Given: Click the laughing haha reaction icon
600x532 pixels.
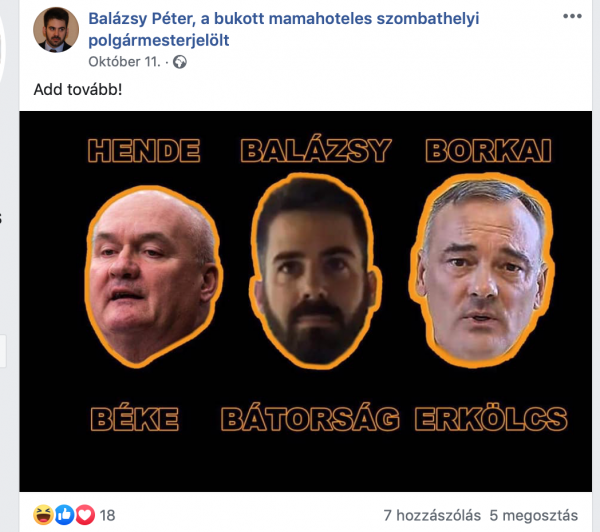Looking at the screenshot, I should (43, 515).
